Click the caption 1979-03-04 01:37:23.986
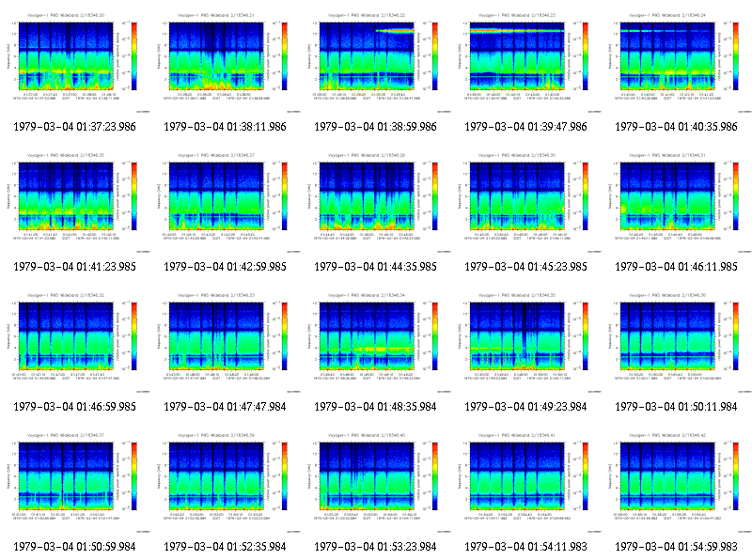The width and height of the screenshot is (752, 560). pyautogui.click(x=75, y=127)
